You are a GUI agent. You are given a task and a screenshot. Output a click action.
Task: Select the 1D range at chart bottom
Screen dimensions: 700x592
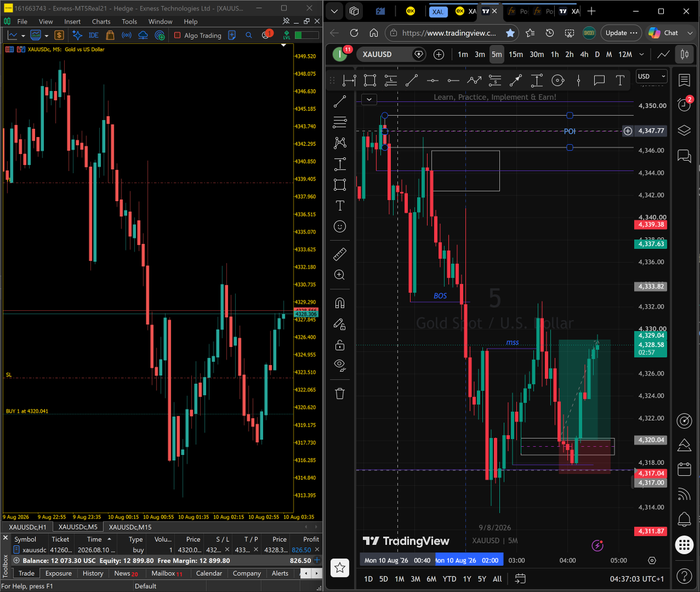pyautogui.click(x=368, y=579)
